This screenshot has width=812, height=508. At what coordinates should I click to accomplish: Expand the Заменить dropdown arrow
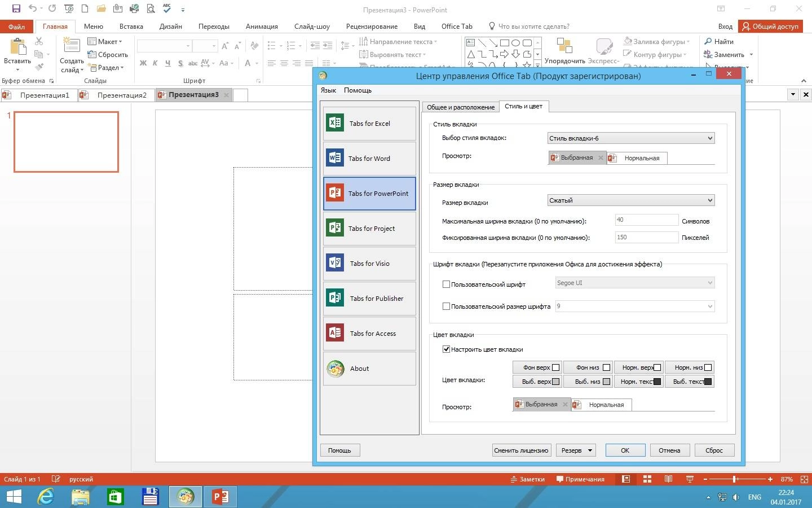[751, 55]
